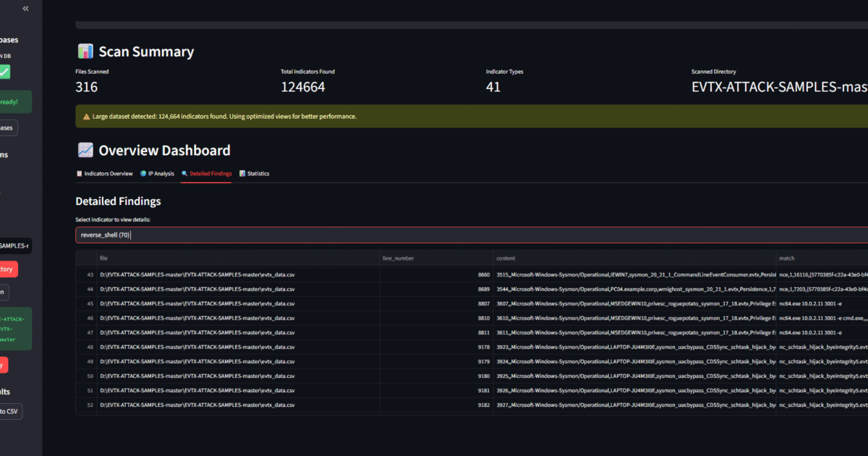Screen dimensions: 868x456
Task: Click the globe icon on IP Analysis tab
Action: [x=143, y=174]
